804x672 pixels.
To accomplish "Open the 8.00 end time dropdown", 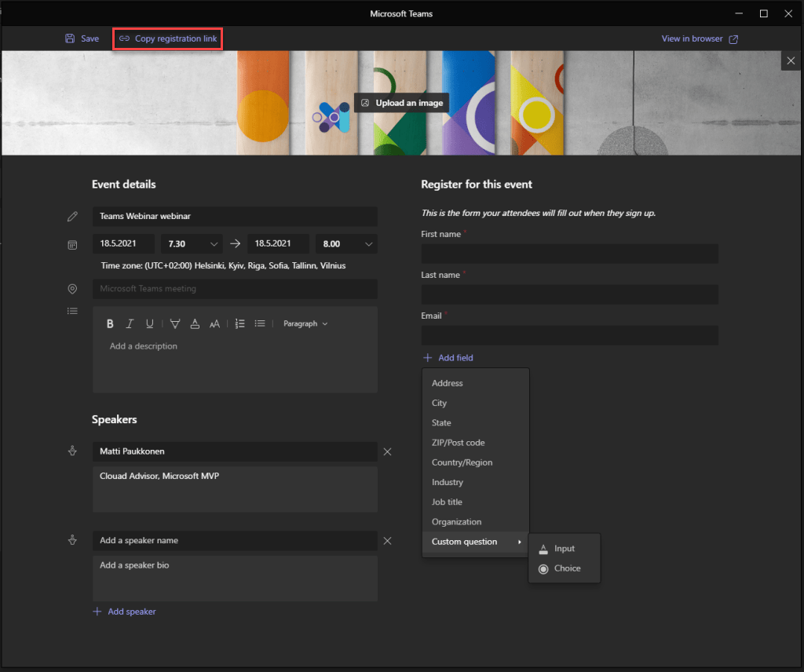I will (x=345, y=244).
